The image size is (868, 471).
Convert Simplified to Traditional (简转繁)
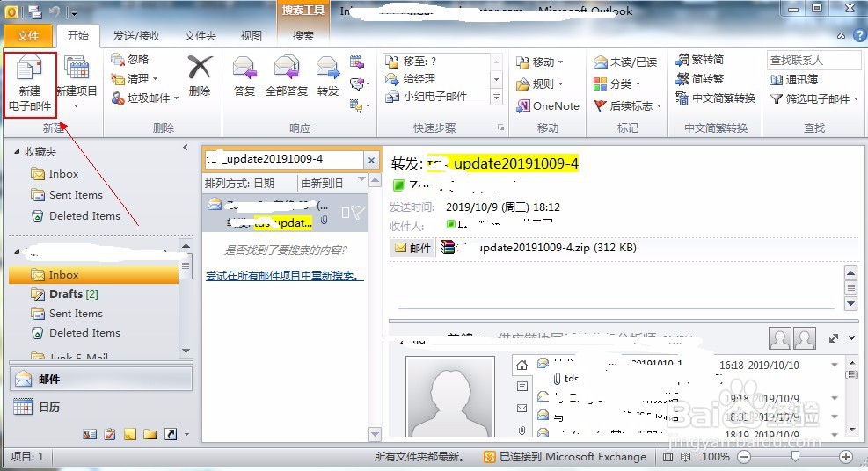[700, 78]
